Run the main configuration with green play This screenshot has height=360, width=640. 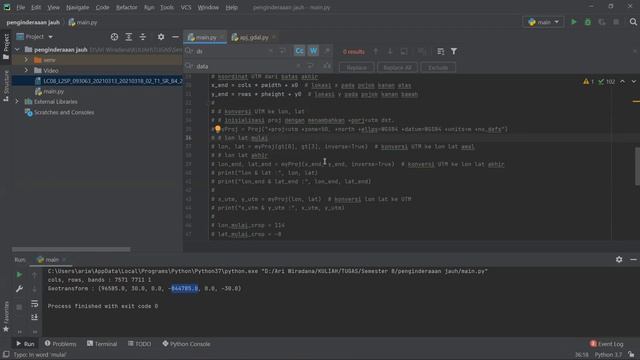573,22
